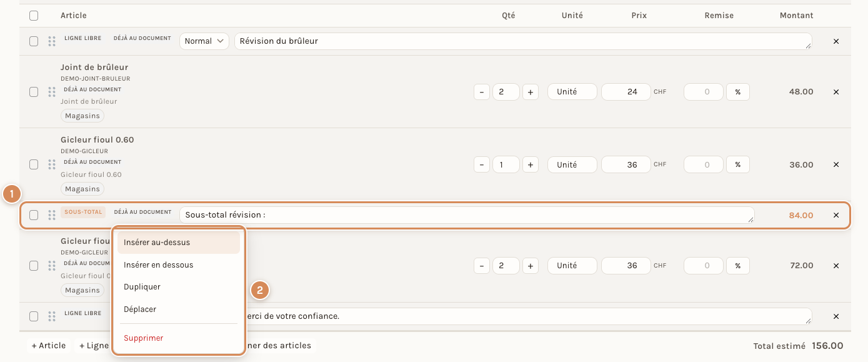868x362 pixels.
Task: Check the Sous-total row checkbox
Action: [34, 215]
